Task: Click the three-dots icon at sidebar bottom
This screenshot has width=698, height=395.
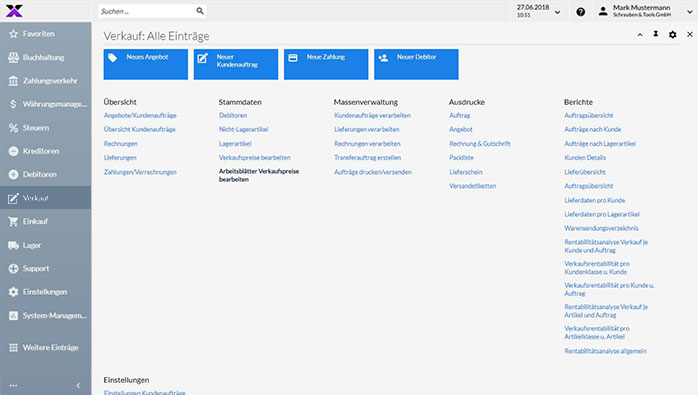Action: pos(13,386)
